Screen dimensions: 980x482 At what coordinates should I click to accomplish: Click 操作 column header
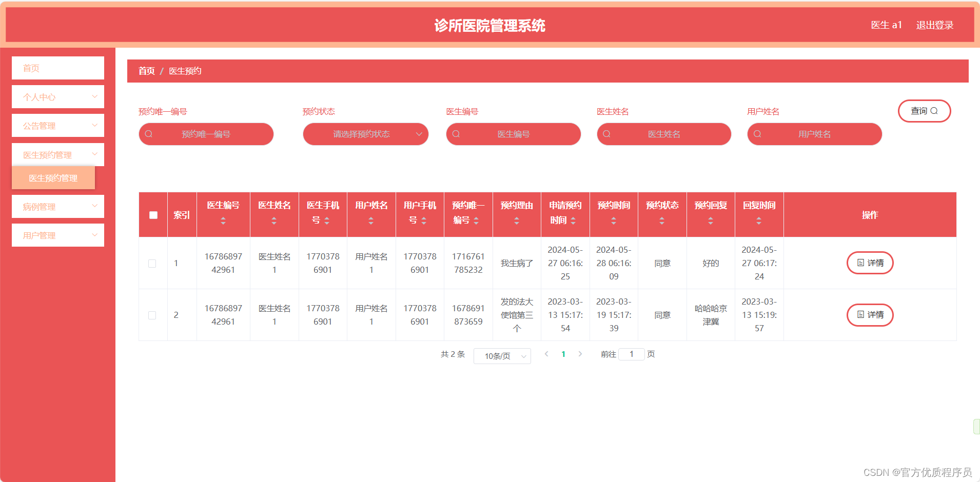point(870,215)
